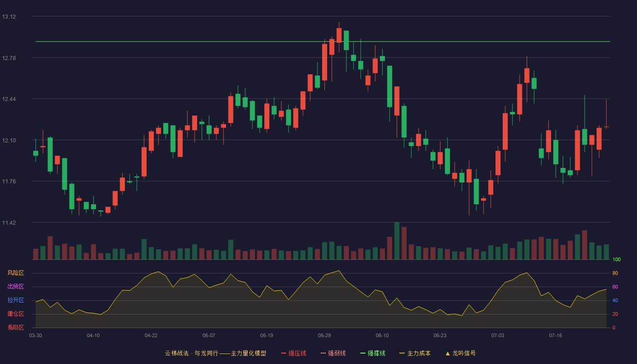Click the indicator scale value 60
Image resolution: width=637 pixels, height=364 pixels.
[615, 287]
